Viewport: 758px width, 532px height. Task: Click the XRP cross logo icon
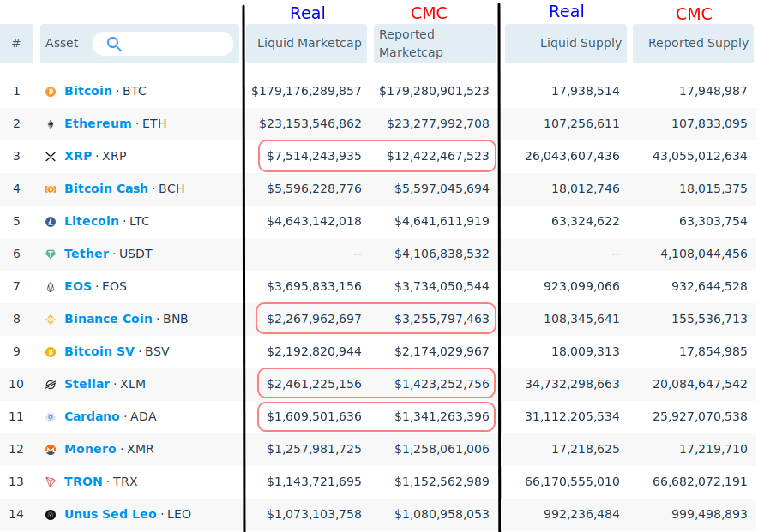pos(50,156)
